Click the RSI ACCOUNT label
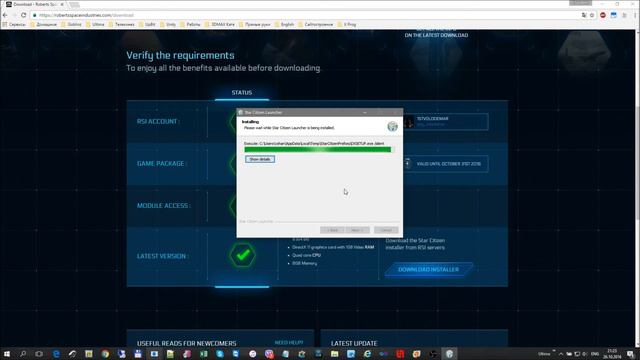 [x=158, y=122]
